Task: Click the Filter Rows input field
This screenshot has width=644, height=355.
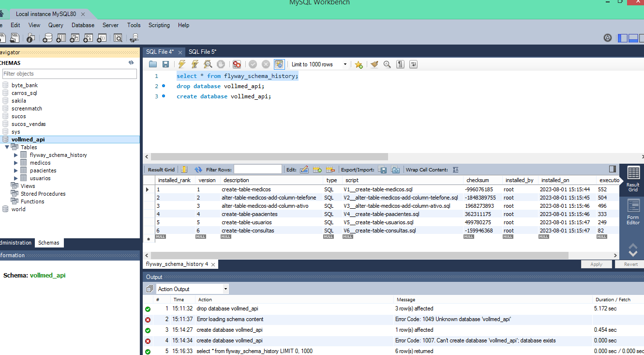Action: (258, 170)
